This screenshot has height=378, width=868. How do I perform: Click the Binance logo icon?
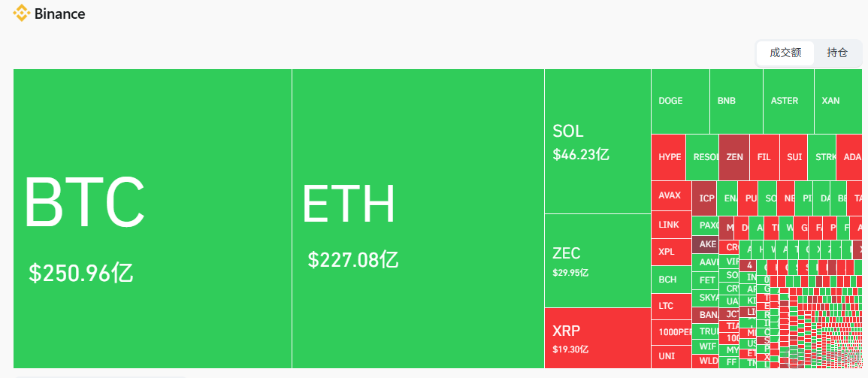tap(21, 14)
